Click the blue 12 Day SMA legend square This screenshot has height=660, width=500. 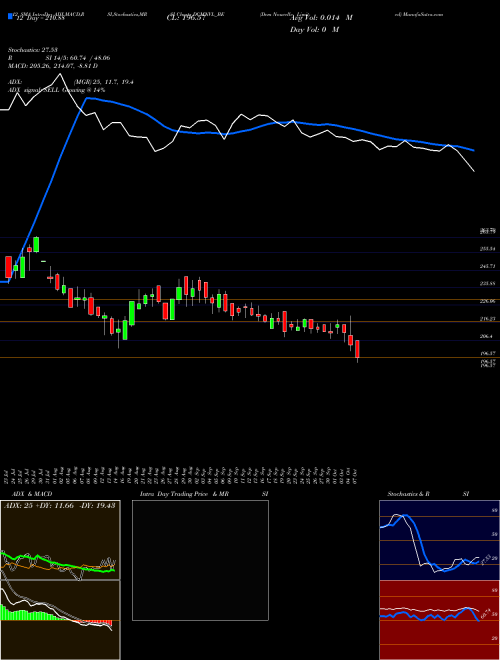[10, 17]
